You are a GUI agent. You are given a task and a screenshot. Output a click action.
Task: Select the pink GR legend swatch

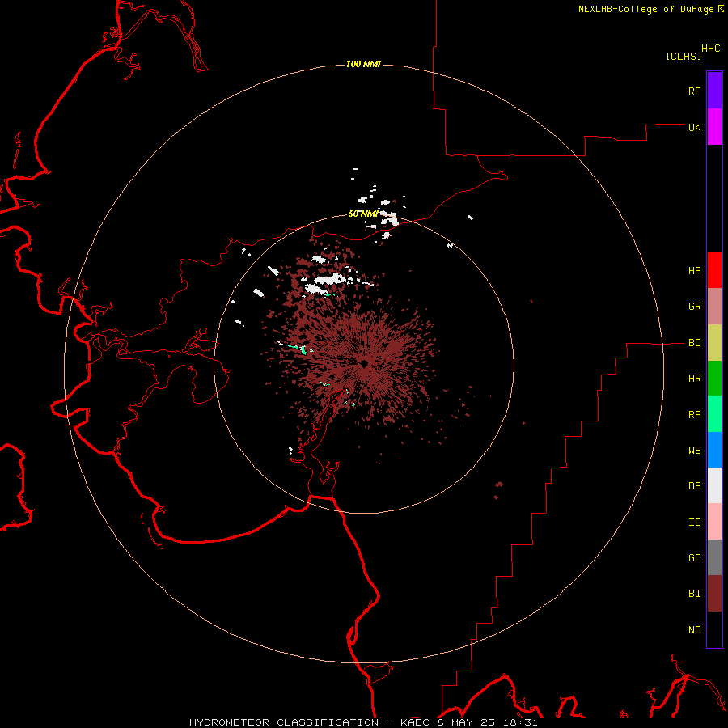(x=714, y=306)
